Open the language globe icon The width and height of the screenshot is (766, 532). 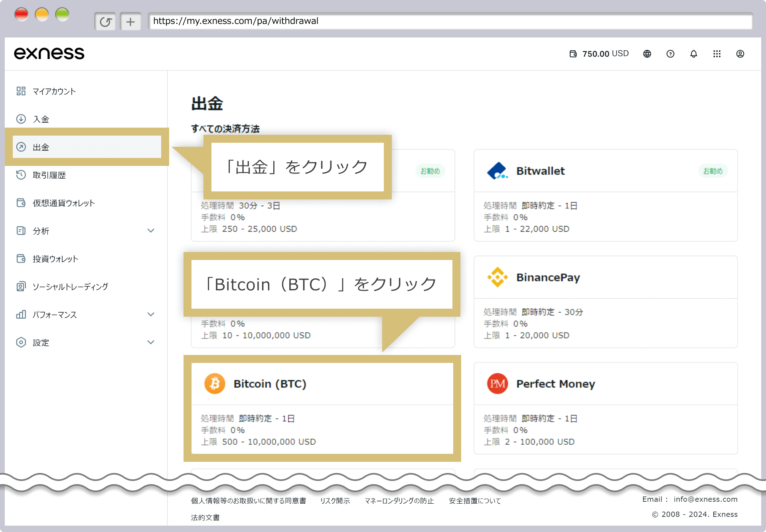coord(647,54)
